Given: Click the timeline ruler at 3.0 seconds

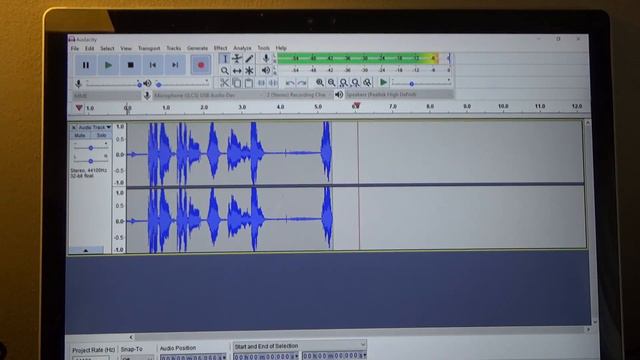Looking at the screenshot, I should (x=242, y=108).
